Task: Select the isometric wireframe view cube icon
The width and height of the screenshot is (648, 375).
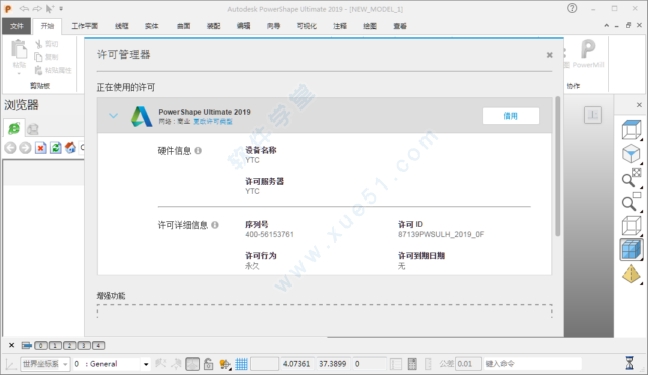Action: coord(631,130)
